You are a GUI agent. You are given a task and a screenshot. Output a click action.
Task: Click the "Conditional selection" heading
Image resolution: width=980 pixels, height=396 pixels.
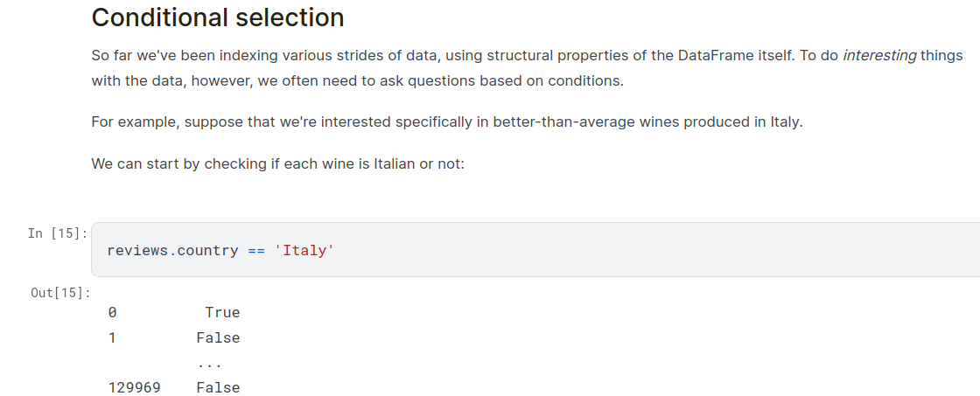coord(218,17)
